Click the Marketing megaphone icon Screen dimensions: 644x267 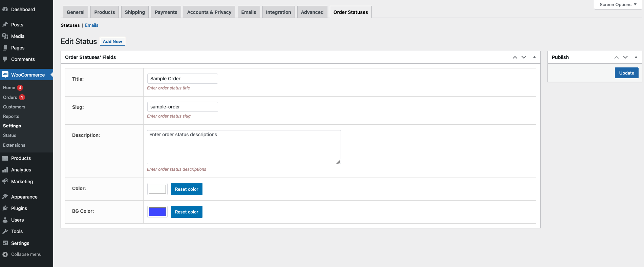(x=5, y=181)
